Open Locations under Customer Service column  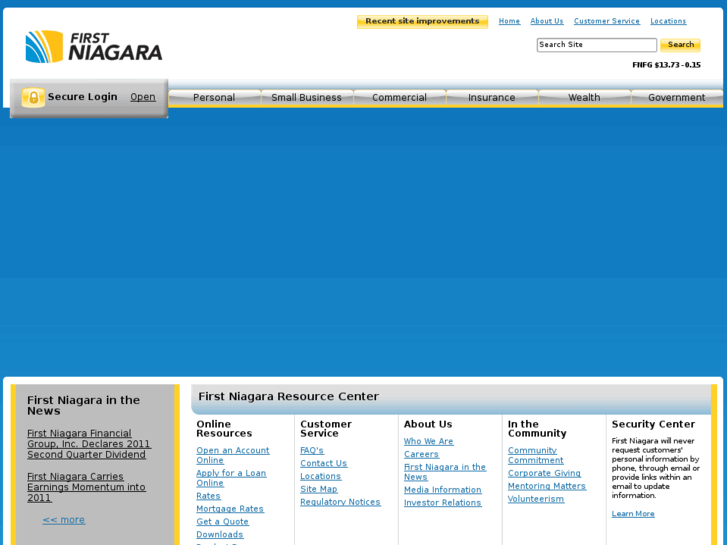pyautogui.click(x=320, y=476)
